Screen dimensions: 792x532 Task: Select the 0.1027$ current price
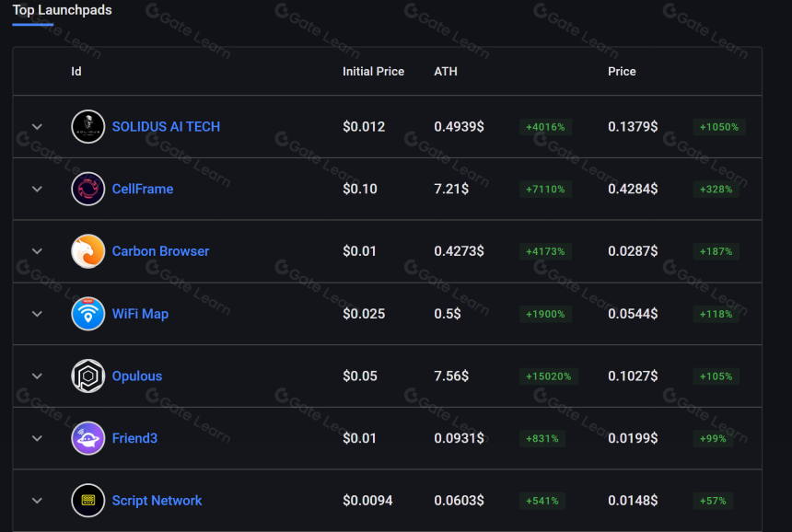click(x=633, y=376)
